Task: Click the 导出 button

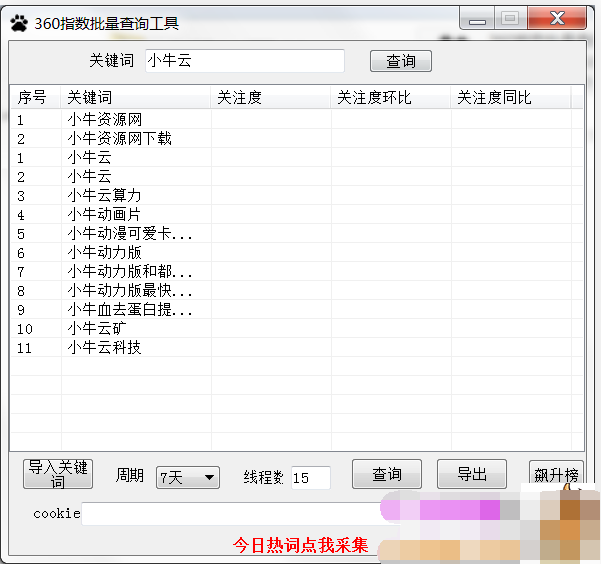Action: (x=472, y=474)
